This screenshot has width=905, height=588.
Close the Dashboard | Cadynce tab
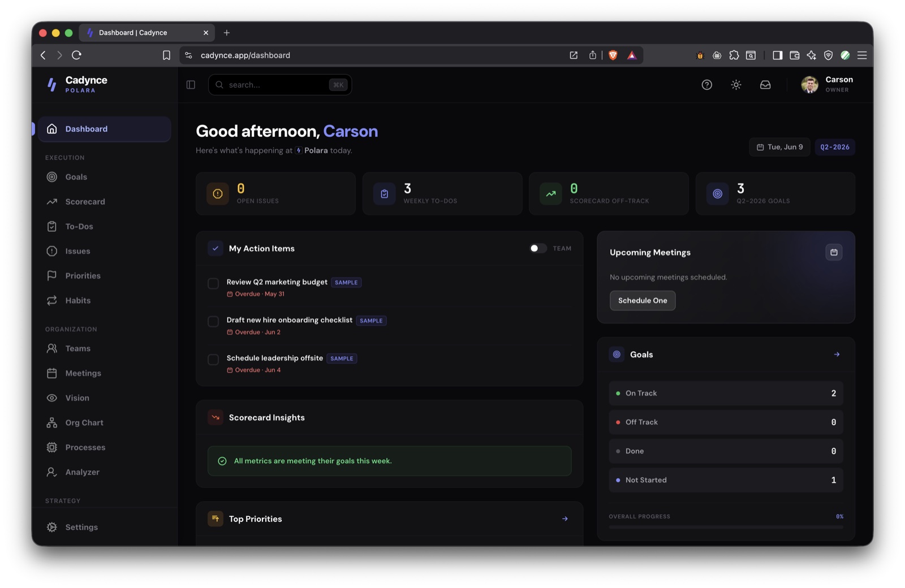click(x=206, y=33)
